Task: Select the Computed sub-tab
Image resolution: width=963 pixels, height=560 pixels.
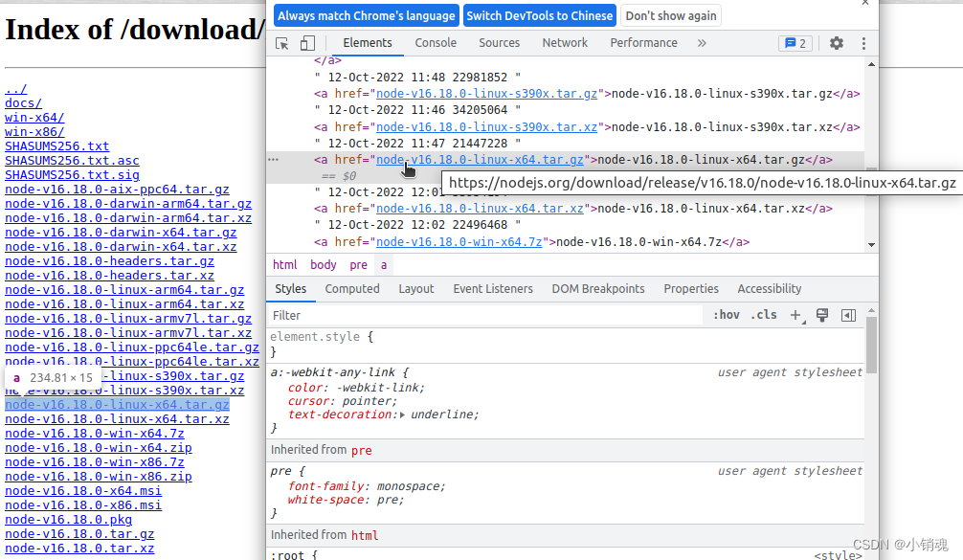Action: tap(352, 288)
